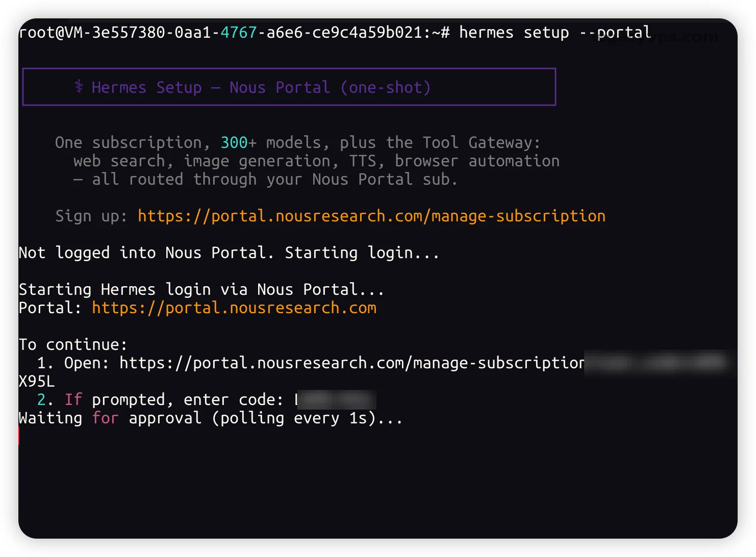Click the Sign up label text

pos(91,216)
